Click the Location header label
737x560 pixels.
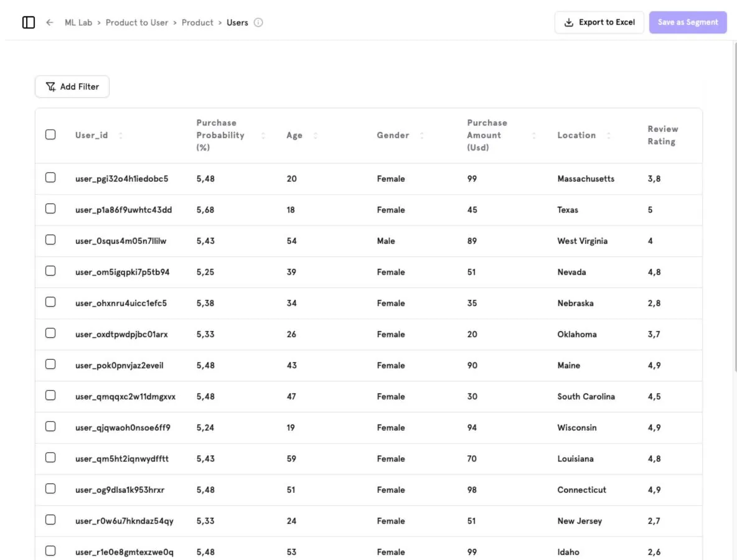click(576, 135)
